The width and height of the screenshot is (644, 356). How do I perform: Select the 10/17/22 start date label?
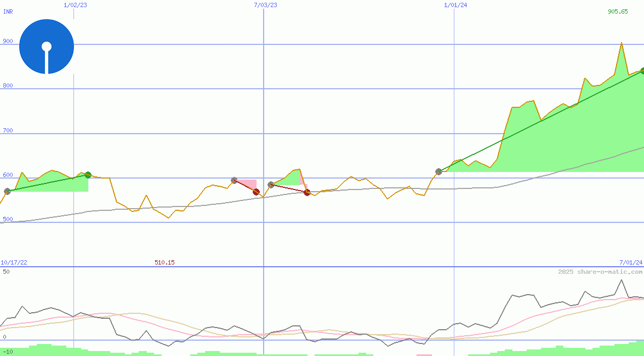(x=14, y=262)
